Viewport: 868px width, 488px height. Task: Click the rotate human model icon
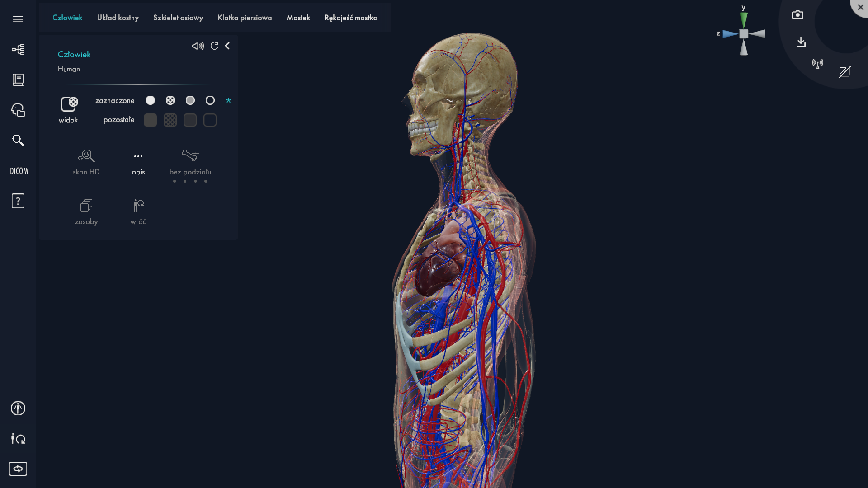pos(18,438)
